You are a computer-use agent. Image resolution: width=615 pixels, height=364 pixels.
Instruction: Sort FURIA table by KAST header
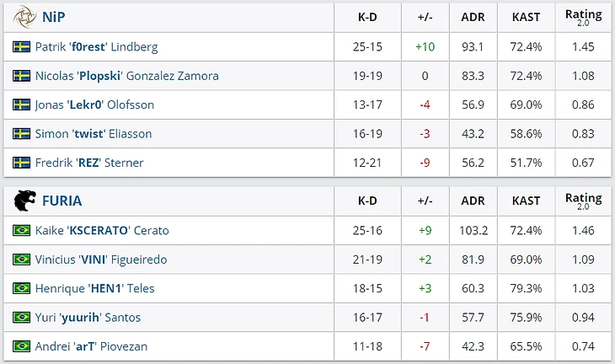[526, 201]
